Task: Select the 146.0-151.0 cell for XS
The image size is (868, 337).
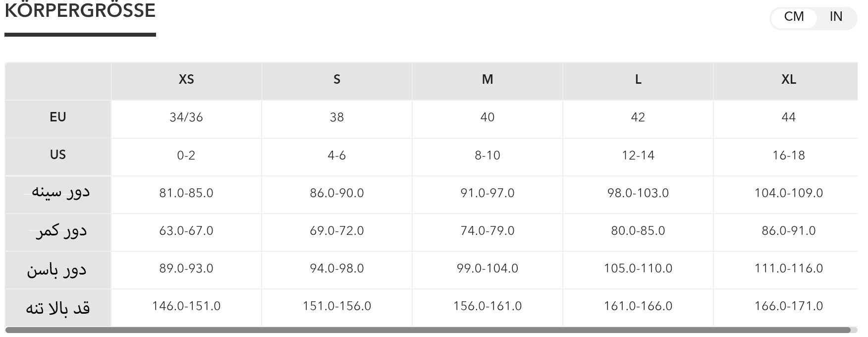Action: (x=186, y=306)
